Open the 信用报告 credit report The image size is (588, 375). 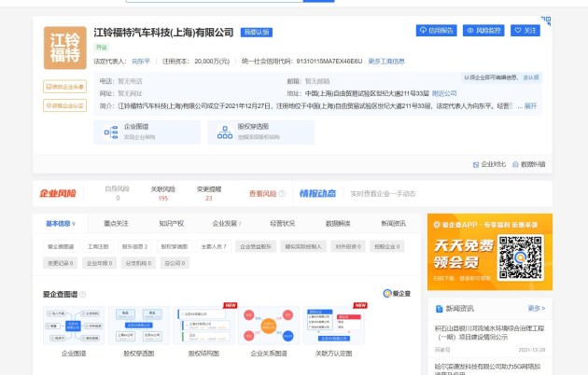coord(437,31)
